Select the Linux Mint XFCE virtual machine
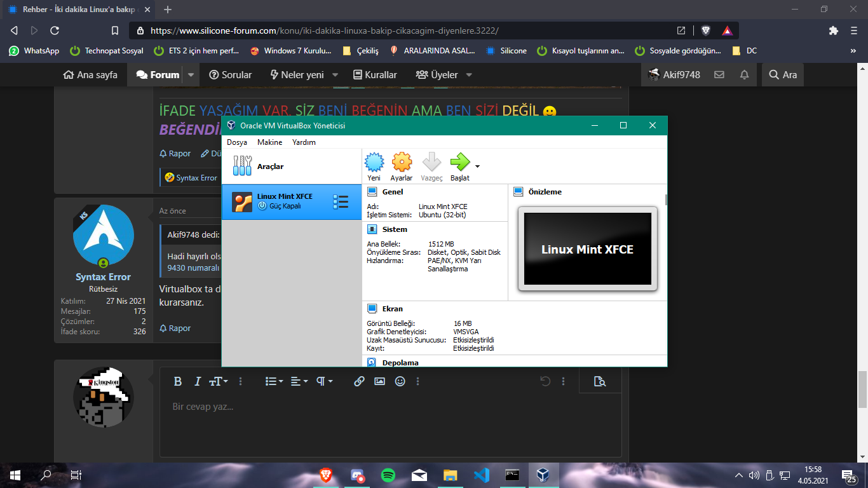This screenshot has height=488, width=868. [x=292, y=202]
